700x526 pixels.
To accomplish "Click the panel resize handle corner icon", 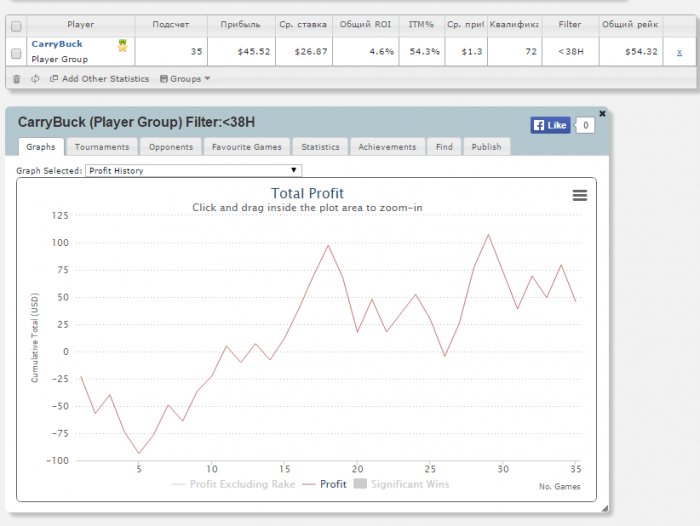I will [604, 508].
